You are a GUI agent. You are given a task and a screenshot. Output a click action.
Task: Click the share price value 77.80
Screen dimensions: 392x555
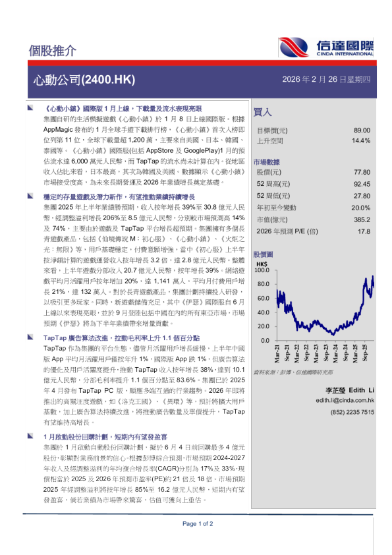(x=362, y=173)
